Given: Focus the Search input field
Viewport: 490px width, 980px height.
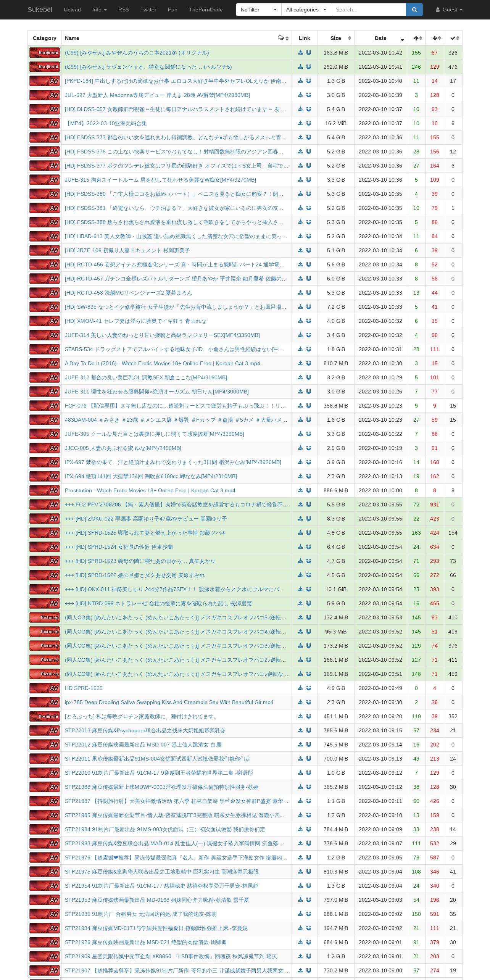Looking at the screenshot, I should [368, 10].
